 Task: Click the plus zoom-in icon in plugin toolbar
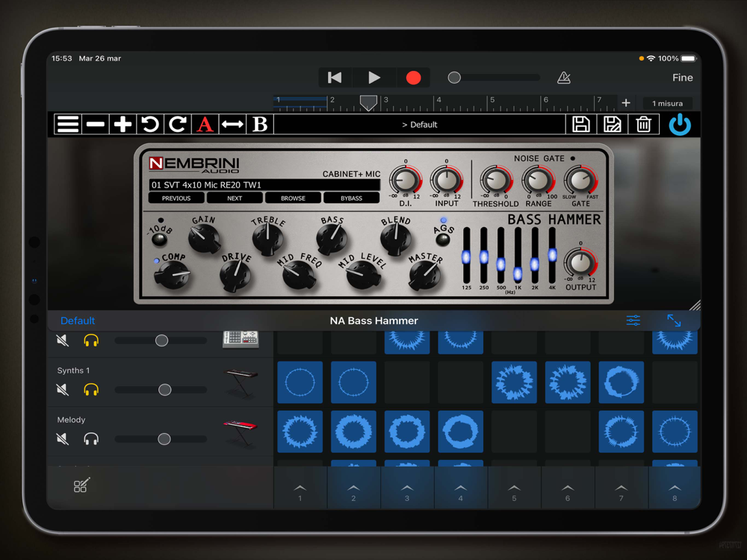tap(123, 124)
